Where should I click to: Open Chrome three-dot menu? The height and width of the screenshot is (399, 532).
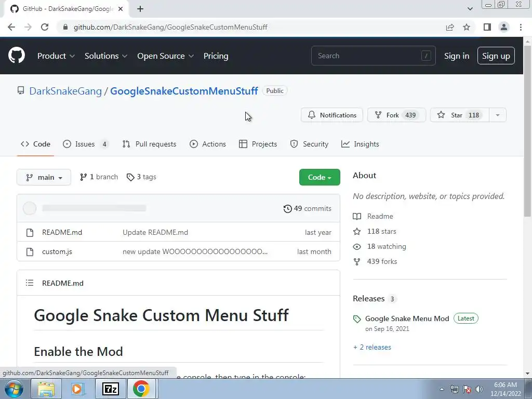[x=521, y=27]
